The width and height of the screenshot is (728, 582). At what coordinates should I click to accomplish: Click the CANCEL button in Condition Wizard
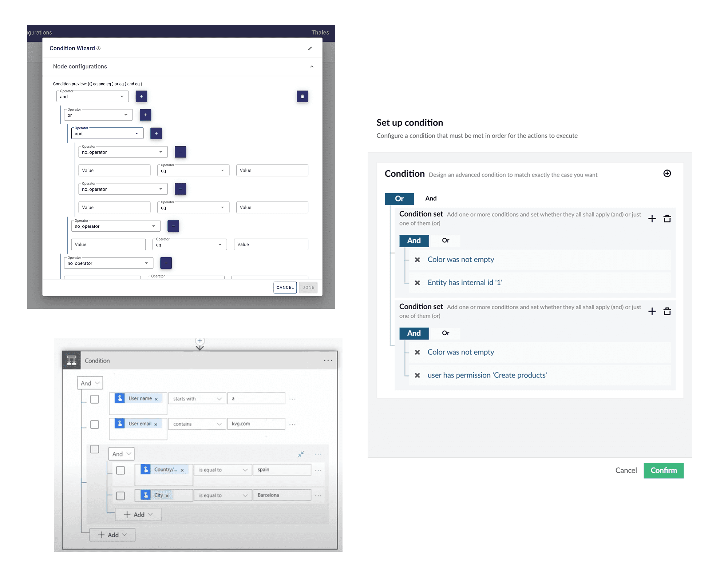285,287
